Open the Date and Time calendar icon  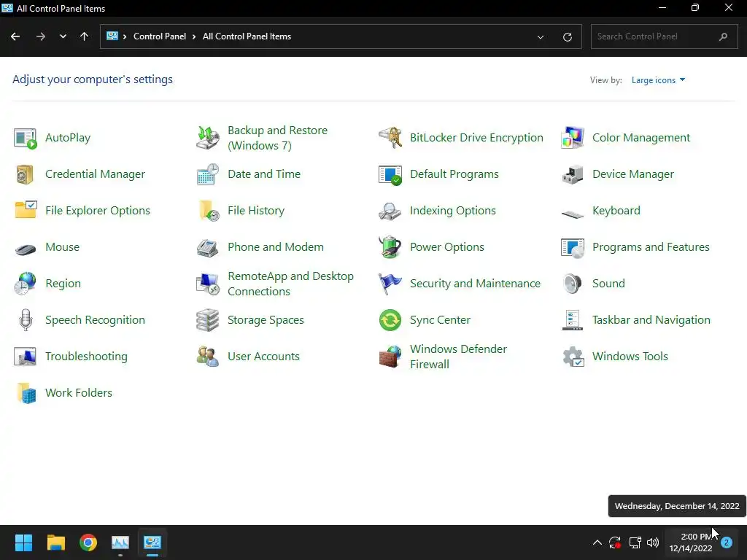[x=208, y=174]
